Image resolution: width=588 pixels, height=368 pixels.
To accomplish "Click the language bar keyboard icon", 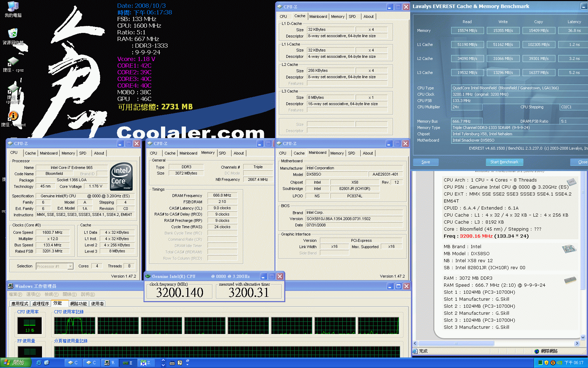I will [172, 363].
